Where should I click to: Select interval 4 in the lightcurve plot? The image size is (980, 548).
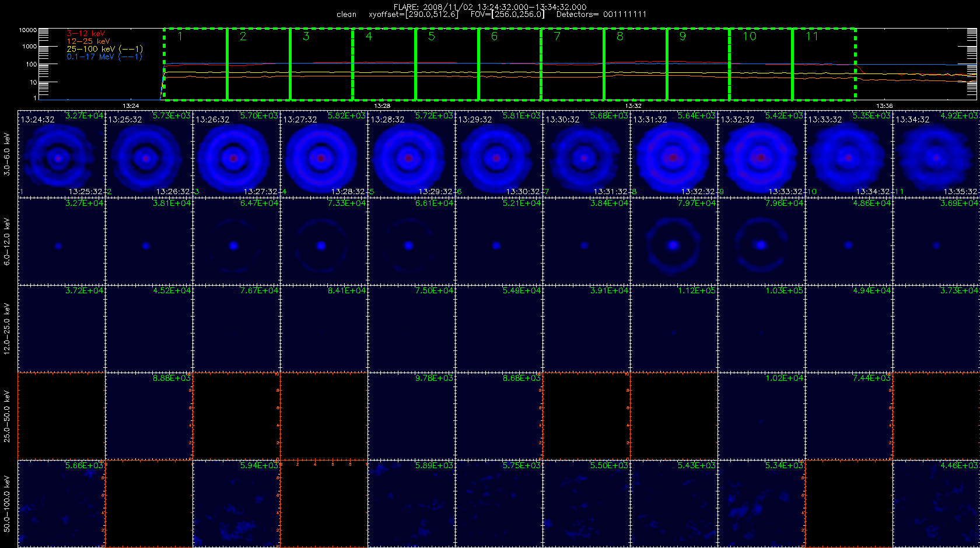pos(384,64)
